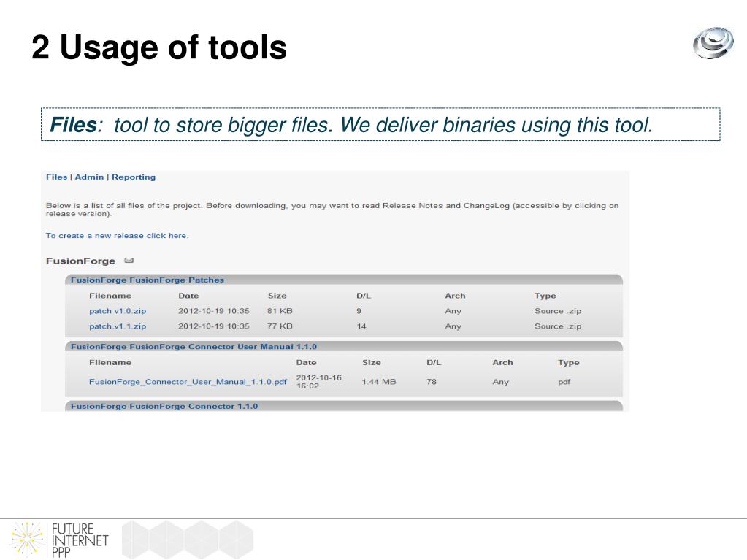Click the Filename header in User Manual table
747x560 pixels.
tap(110, 362)
